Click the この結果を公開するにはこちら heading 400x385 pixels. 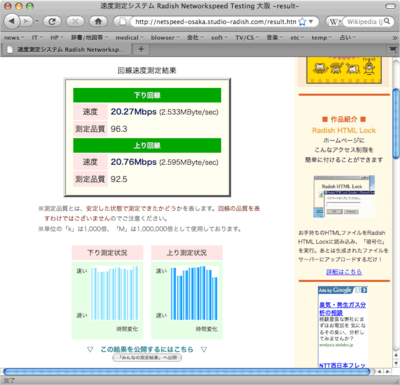147,349
